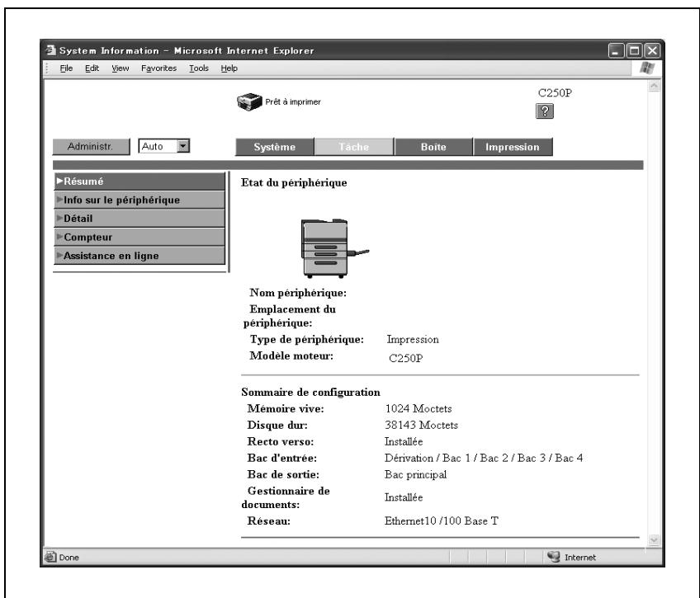The height and width of the screenshot is (598, 700).
Task: Click the scrollbar up arrow
Action: pos(654,86)
